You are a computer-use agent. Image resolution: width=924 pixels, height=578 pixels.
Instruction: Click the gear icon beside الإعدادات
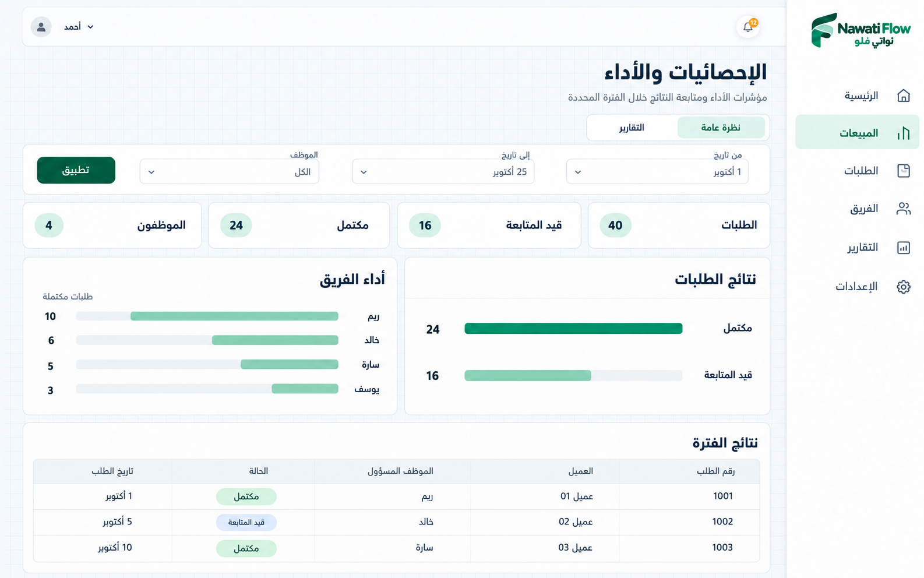coord(904,287)
